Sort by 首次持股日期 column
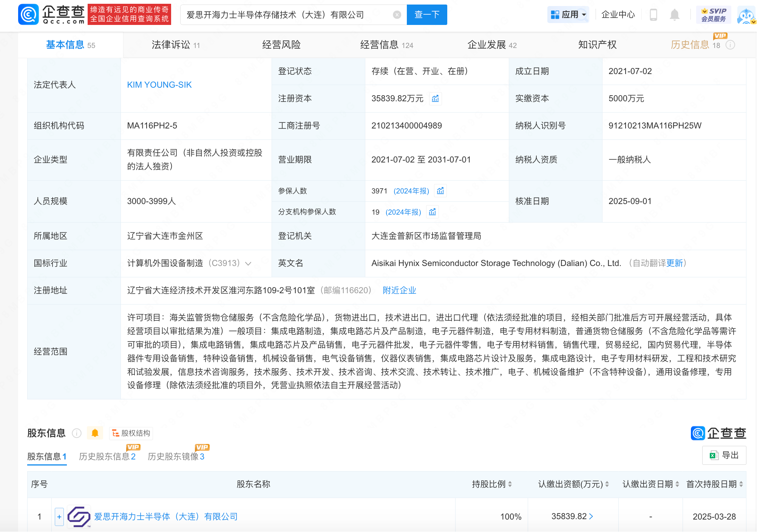This screenshot has height=532, width=757. click(741, 484)
